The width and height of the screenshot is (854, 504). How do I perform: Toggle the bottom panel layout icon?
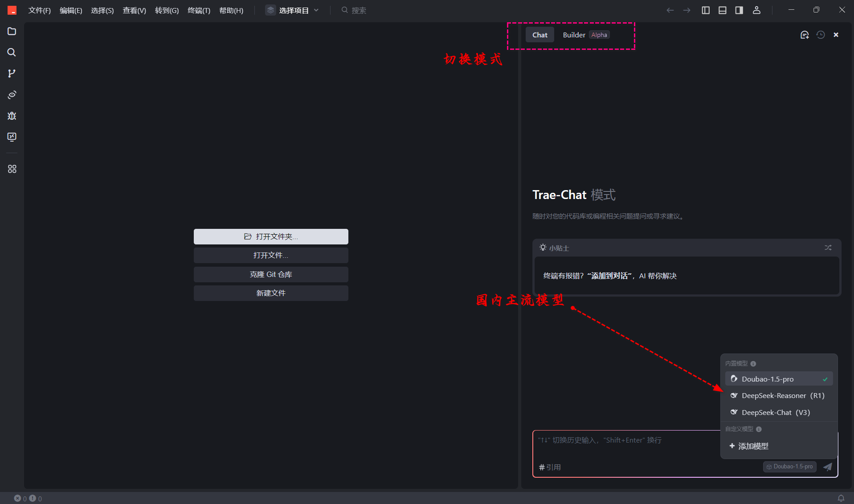(723, 10)
